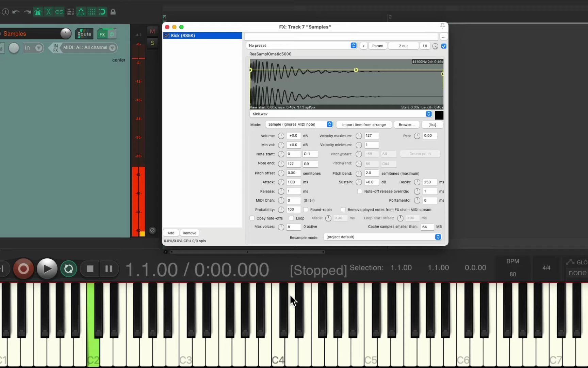Click the 2 out pin routing button
The width and height of the screenshot is (588, 368).
pos(404,46)
